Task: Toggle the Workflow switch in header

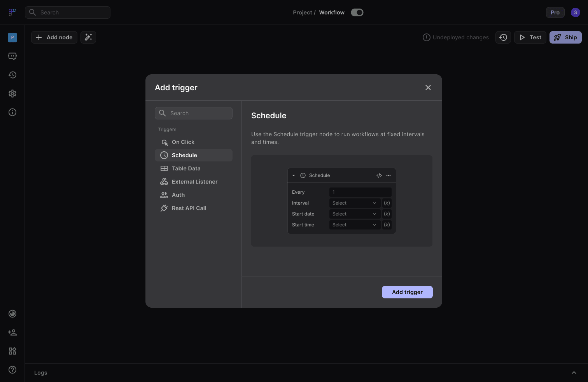Action: pyautogui.click(x=357, y=12)
